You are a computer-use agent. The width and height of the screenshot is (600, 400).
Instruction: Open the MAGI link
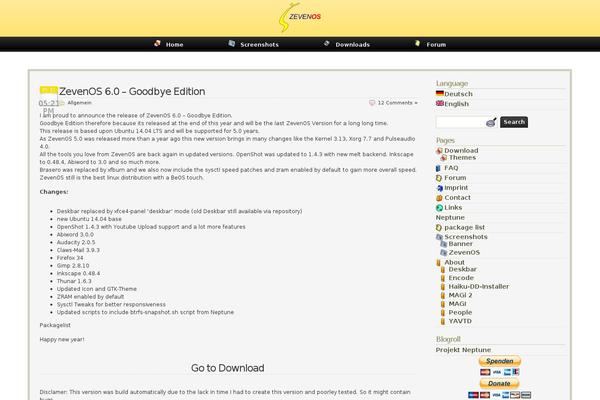coord(458,304)
